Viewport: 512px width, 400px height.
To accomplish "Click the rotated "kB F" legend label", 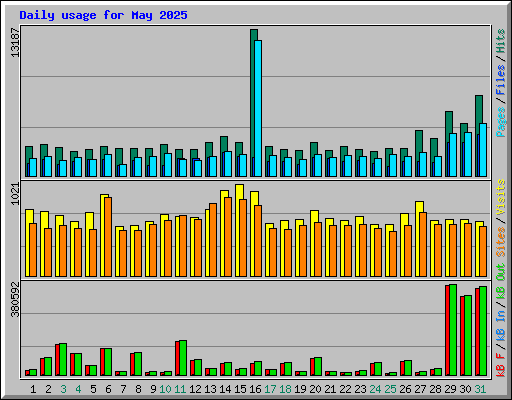I will [501, 365].
